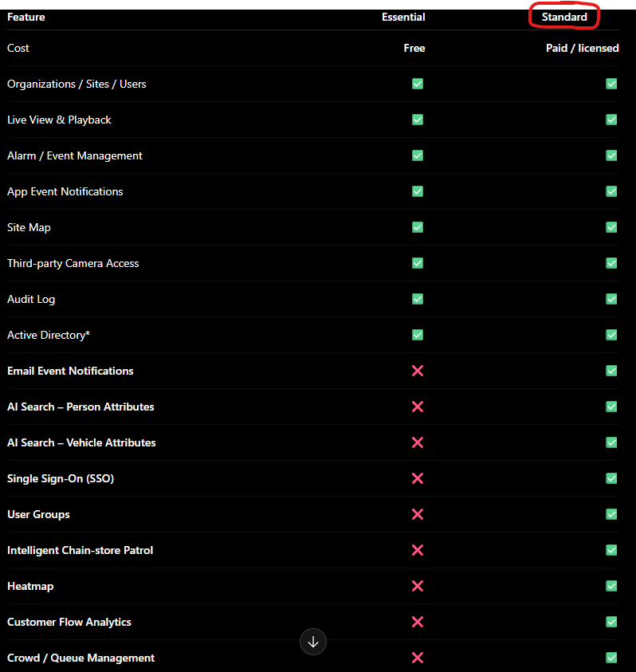Click the red X for Email Event Notifications
The image size is (636, 672).
(x=418, y=371)
